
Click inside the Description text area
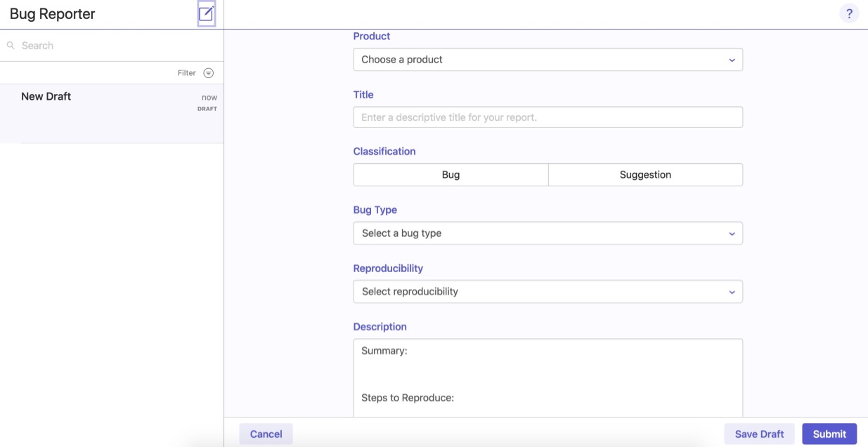click(548, 378)
